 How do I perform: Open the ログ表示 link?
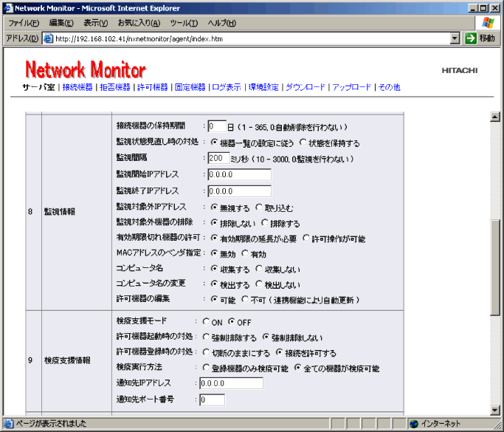[227, 87]
